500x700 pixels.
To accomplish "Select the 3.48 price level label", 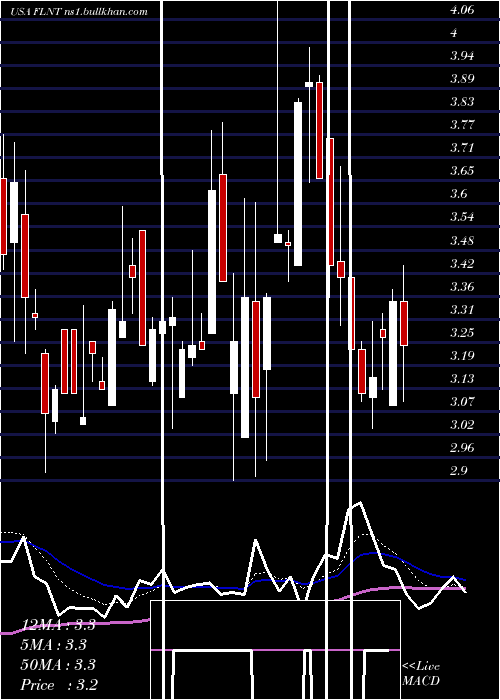I will click(x=462, y=241).
